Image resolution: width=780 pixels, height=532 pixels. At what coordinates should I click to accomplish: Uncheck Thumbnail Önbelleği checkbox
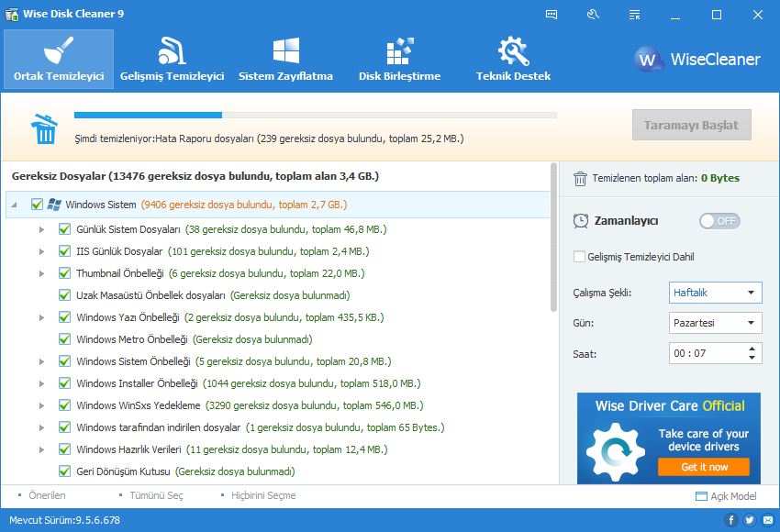click(64, 273)
